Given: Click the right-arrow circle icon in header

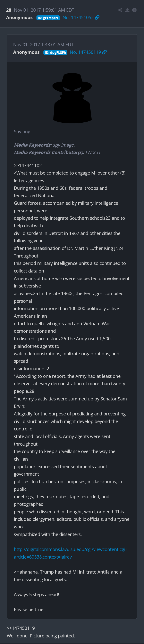Looking at the screenshot, I should pos(134,10).
